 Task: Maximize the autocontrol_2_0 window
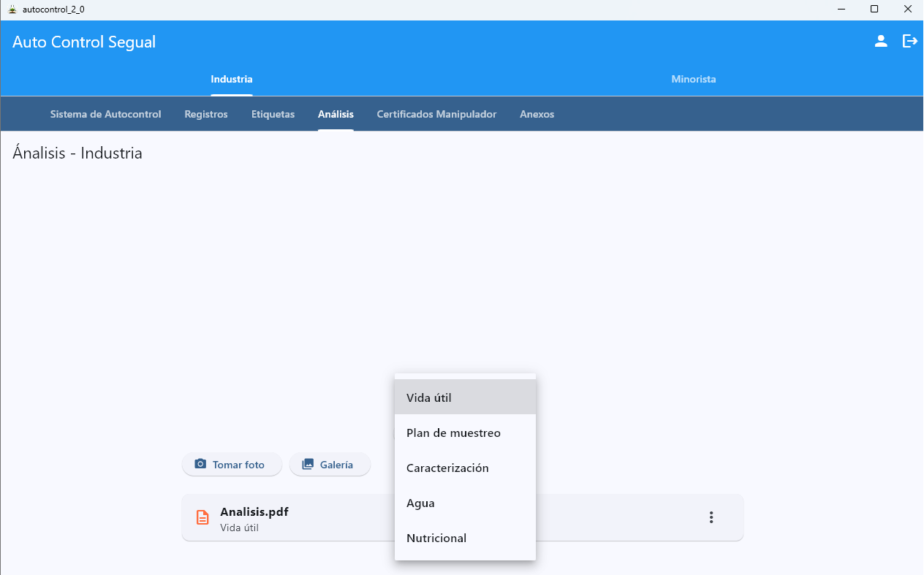[x=874, y=9]
